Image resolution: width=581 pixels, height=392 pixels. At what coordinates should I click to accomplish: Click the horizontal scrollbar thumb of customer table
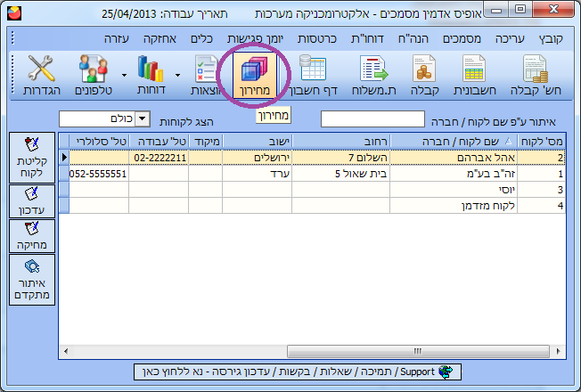click(x=418, y=351)
